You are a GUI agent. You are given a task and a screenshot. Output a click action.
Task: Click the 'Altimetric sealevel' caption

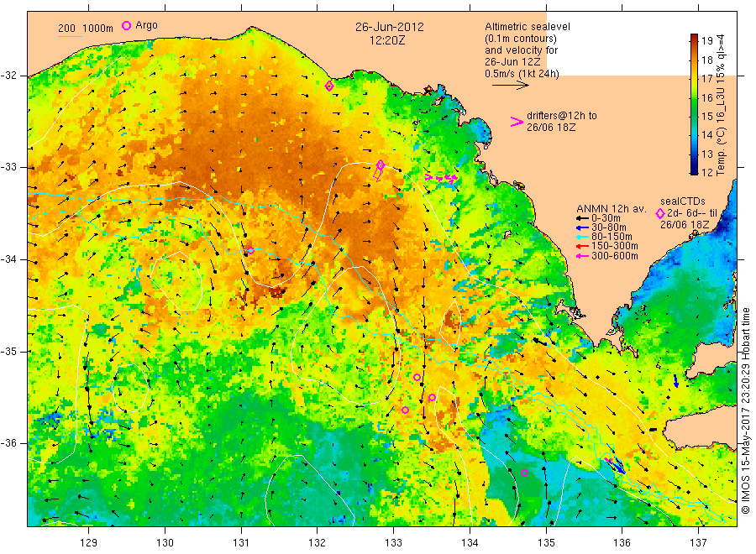click(528, 27)
